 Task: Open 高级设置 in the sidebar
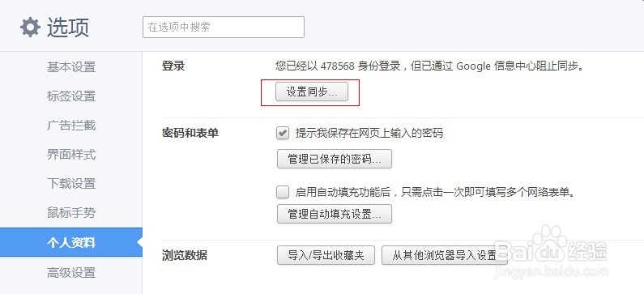click(x=71, y=272)
